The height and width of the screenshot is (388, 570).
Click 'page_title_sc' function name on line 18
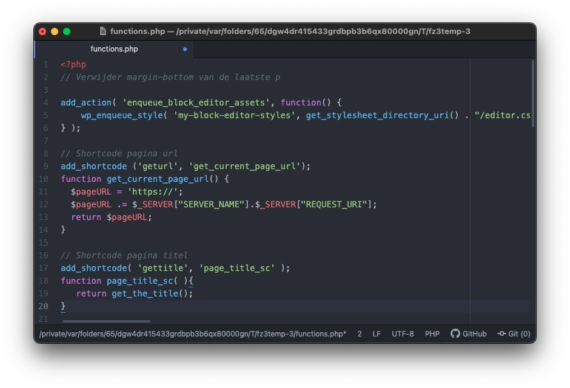pyautogui.click(x=140, y=281)
